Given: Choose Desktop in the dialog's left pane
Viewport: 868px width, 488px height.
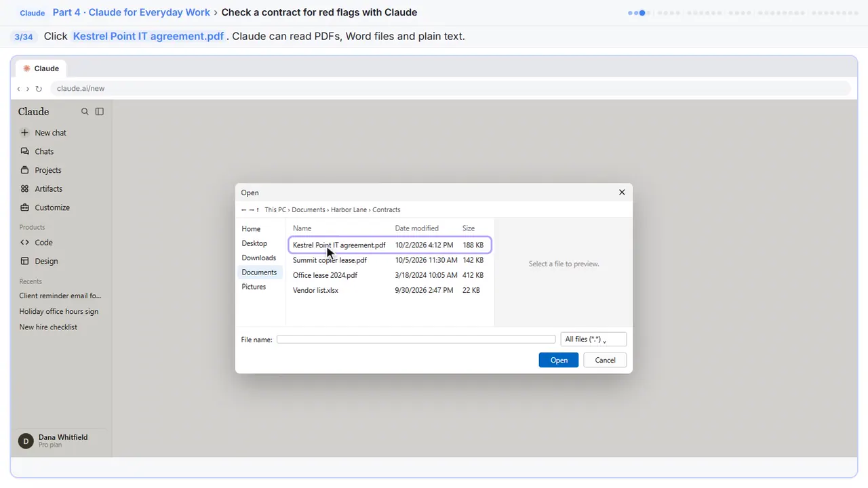Looking at the screenshot, I should click(254, 243).
